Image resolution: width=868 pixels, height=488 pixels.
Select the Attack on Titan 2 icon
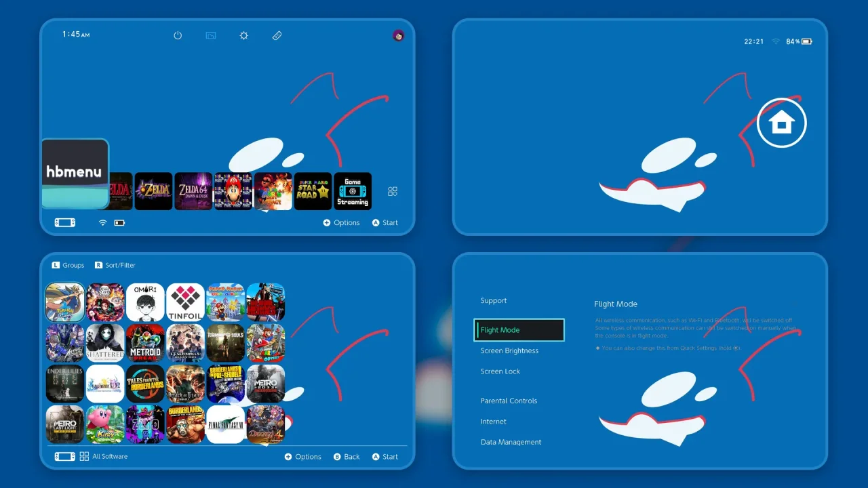[185, 384]
